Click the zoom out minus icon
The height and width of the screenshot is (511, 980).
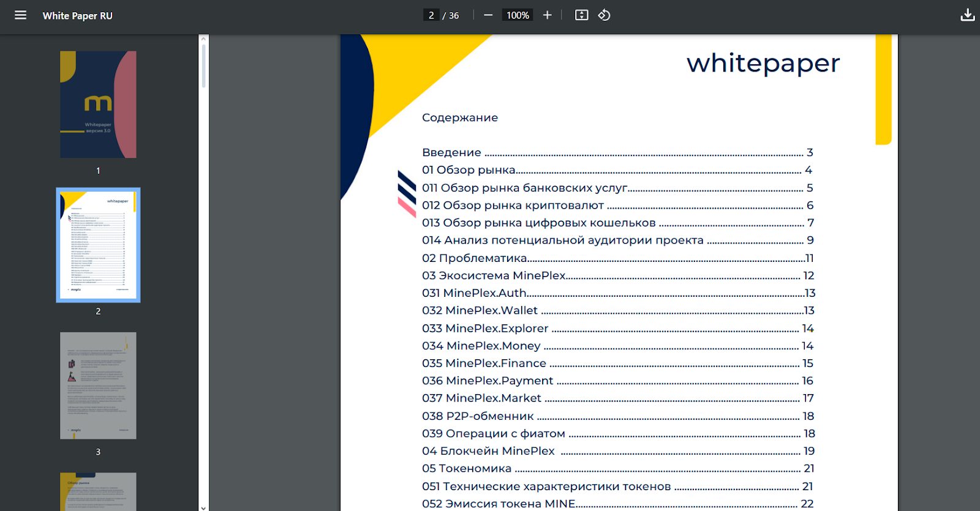[488, 15]
